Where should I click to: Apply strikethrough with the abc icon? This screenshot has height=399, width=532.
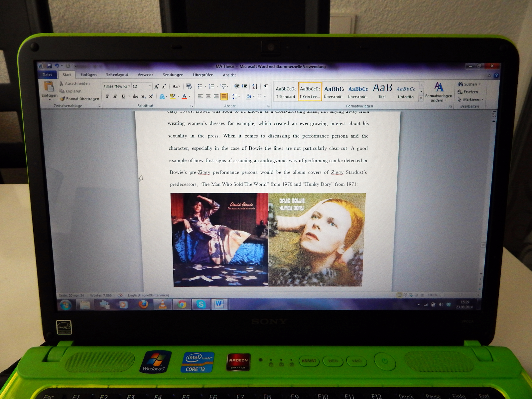(135, 96)
